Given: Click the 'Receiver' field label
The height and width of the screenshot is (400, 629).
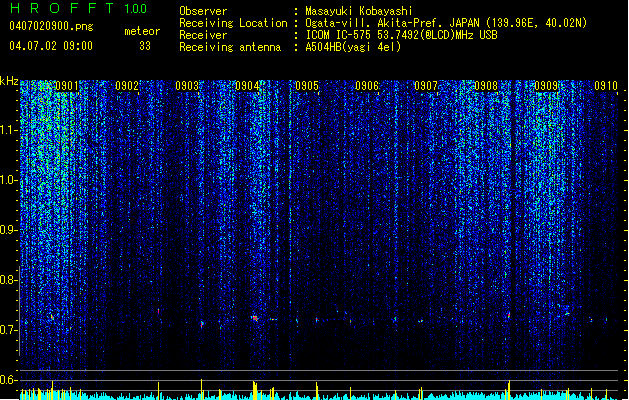Looking at the screenshot, I should point(203,35).
